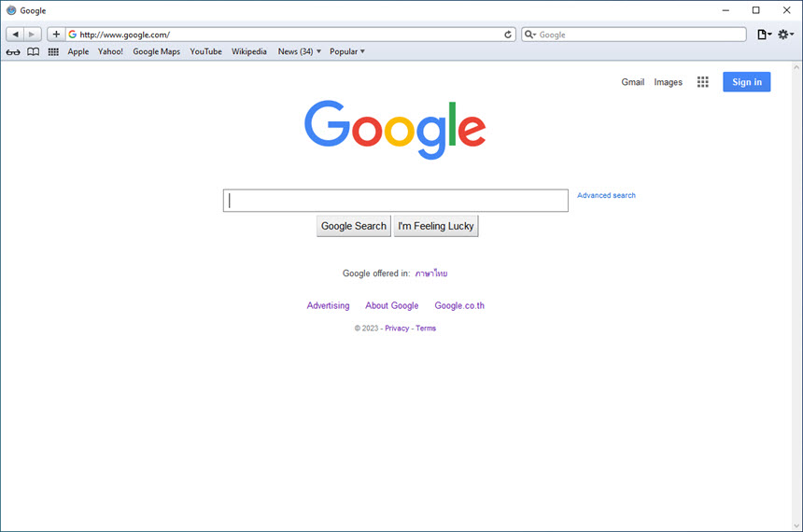Open the page menu document icon
Screen dimensions: 803x532
[764, 35]
